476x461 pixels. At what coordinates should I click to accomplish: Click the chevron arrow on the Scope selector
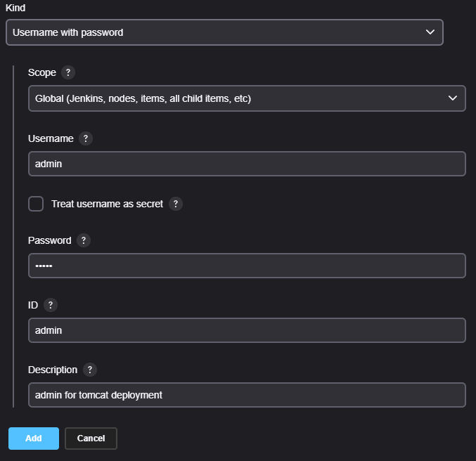[x=453, y=98]
